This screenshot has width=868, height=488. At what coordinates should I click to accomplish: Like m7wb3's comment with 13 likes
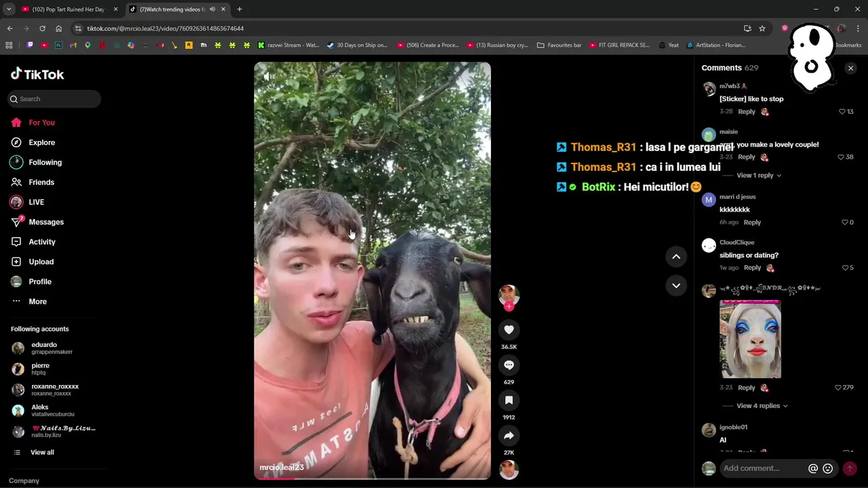tap(842, 112)
